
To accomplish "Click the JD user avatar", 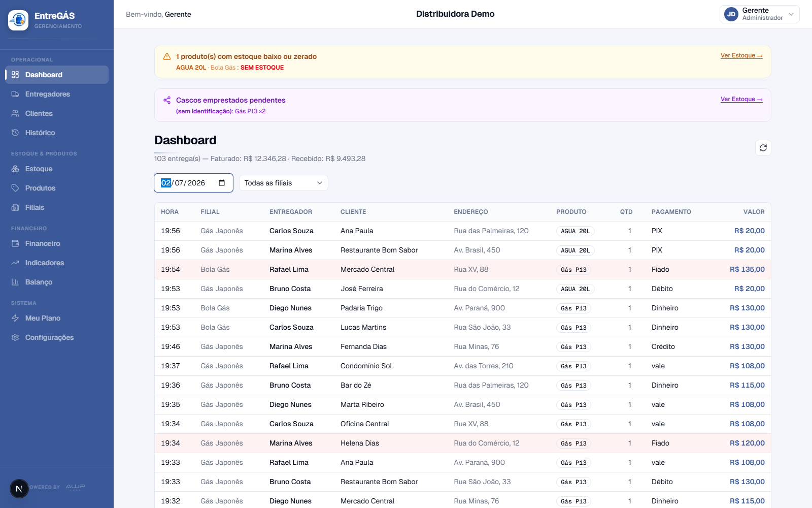I will [731, 14].
